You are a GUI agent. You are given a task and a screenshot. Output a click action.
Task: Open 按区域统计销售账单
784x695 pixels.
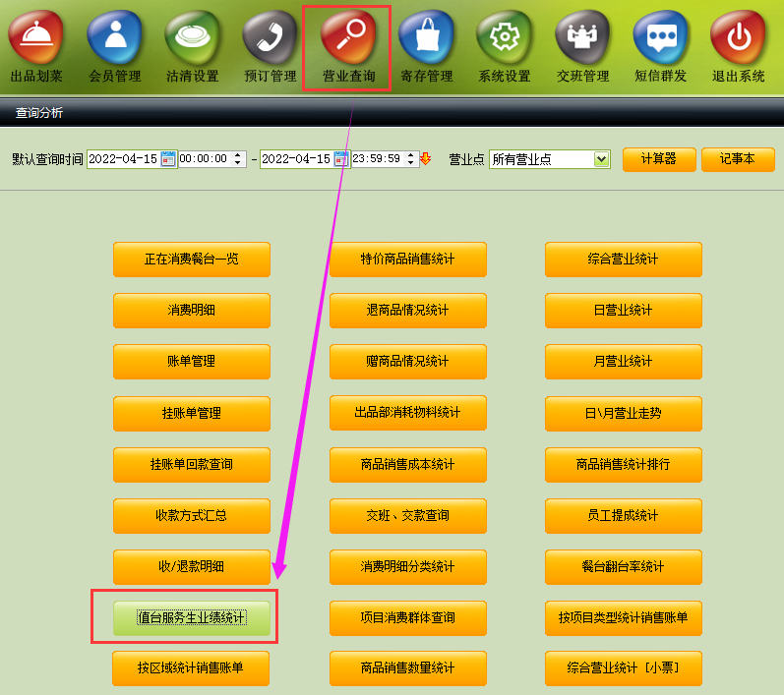click(191, 668)
